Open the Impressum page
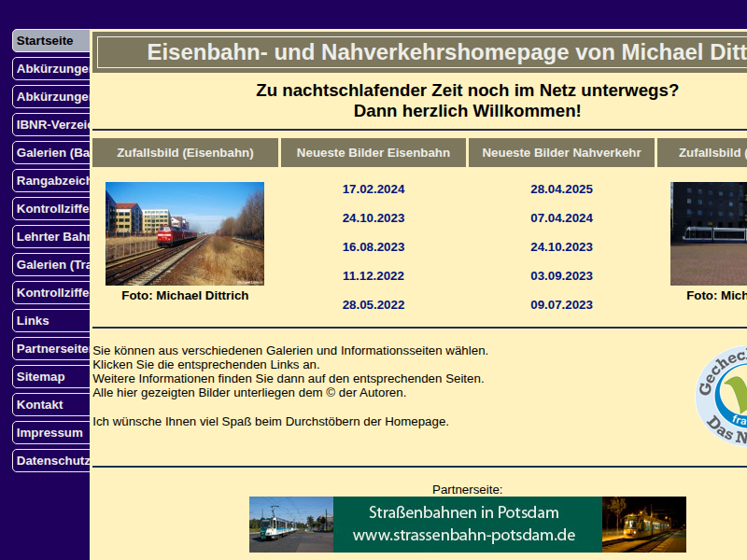The height and width of the screenshot is (560, 747). coord(52,433)
